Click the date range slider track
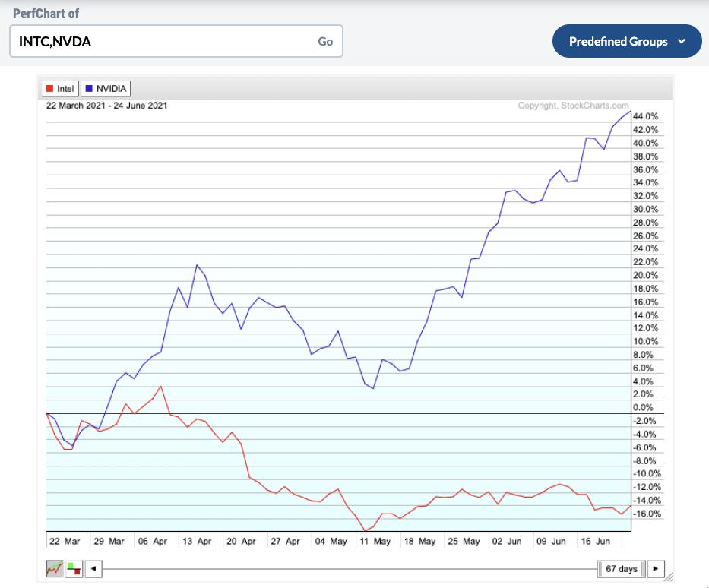 (350, 568)
